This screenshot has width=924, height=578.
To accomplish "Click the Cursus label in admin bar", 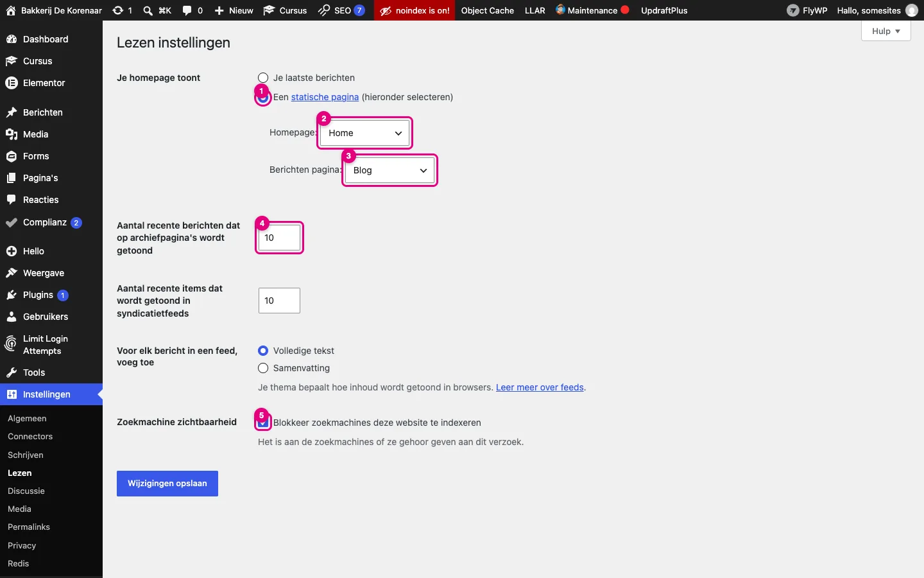I will pyautogui.click(x=293, y=10).
